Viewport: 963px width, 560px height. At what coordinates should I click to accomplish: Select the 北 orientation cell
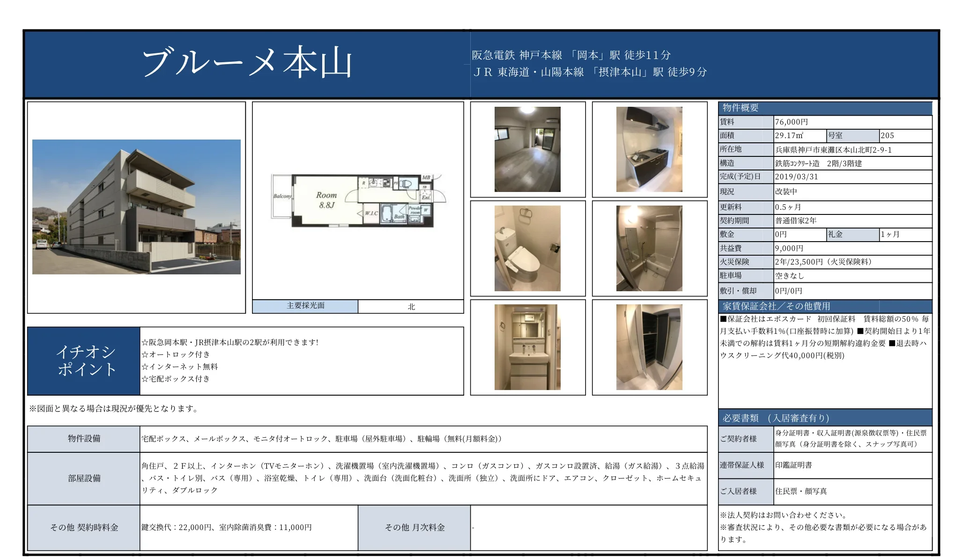[x=410, y=306]
